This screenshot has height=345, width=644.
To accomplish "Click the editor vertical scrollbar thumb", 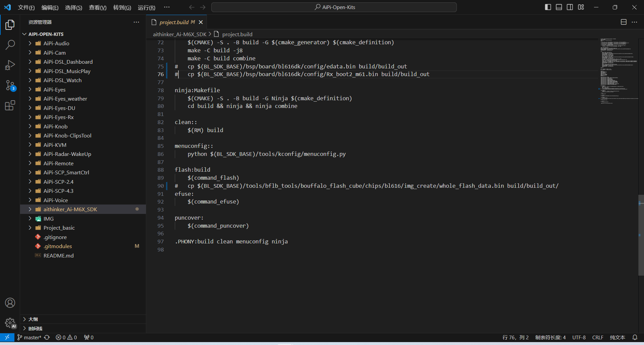I will (x=641, y=235).
